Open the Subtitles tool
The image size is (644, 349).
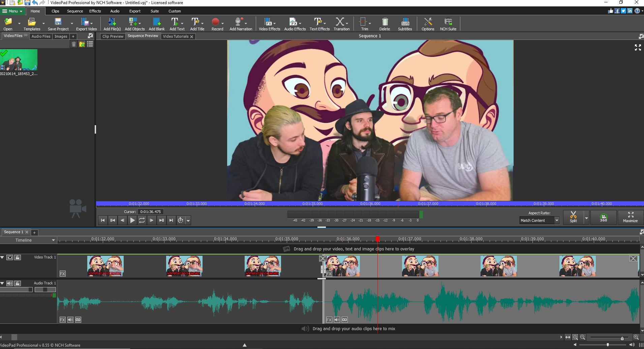405,24
